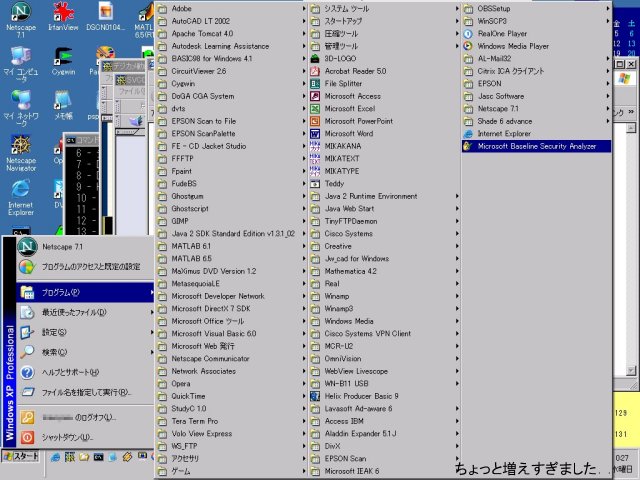
Task: Click Internet Explorer quick launch icon in taskbar
Action: 55,457
